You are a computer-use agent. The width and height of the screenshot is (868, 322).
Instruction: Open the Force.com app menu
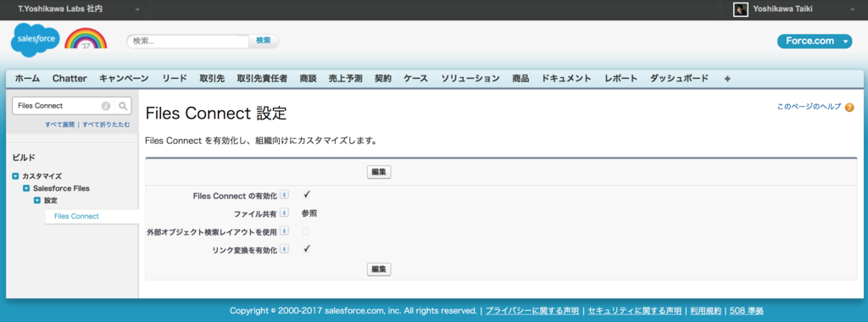(815, 42)
